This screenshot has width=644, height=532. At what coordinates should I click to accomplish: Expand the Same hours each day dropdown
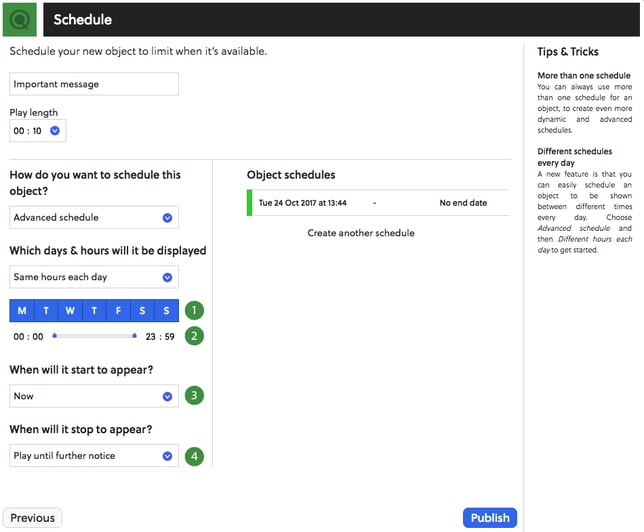(x=94, y=277)
